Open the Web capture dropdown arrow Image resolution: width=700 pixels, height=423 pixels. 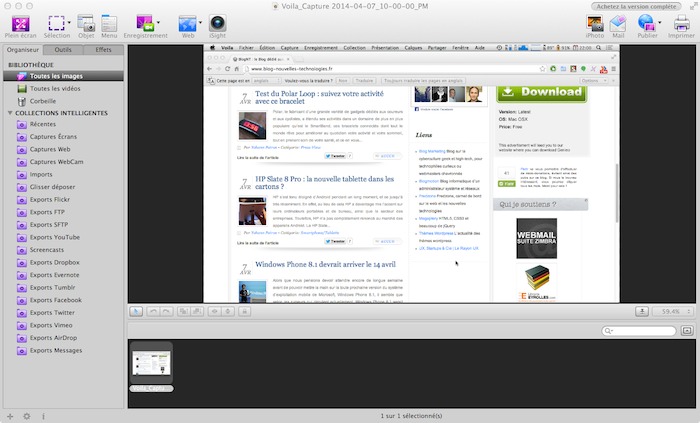pyautogui.click(x=200, y=22)
